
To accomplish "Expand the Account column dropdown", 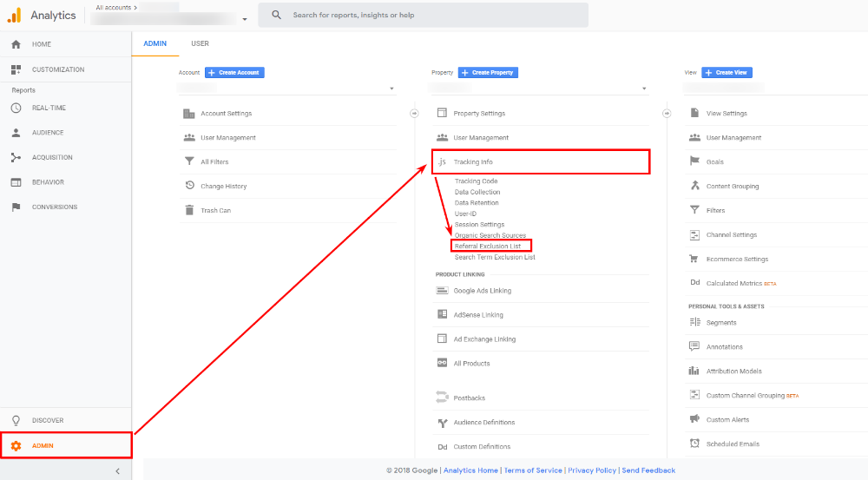I will (x=391, y=89).
